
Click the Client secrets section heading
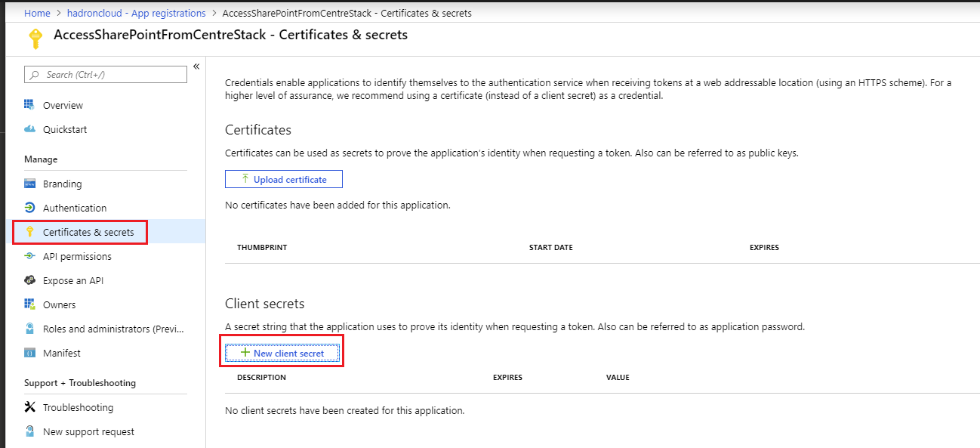(265, 304)
